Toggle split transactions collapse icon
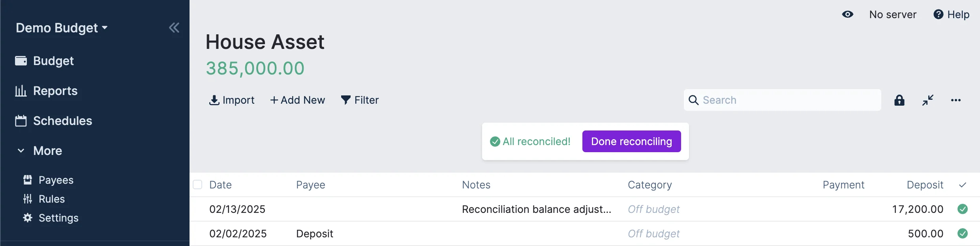Screen dimensions: 980x246 click(928, 100)
